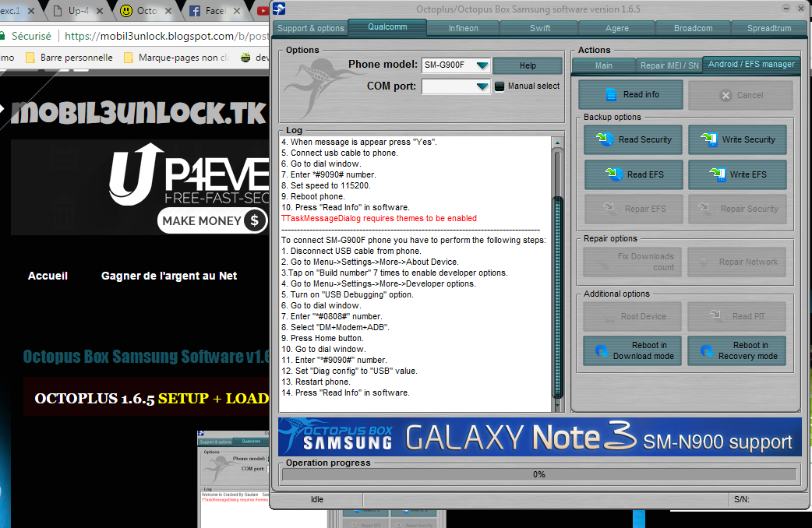Click the mobil3unlock.tk site logo
The height and width of the screenshot is (528, 812).
pos(139,113)
